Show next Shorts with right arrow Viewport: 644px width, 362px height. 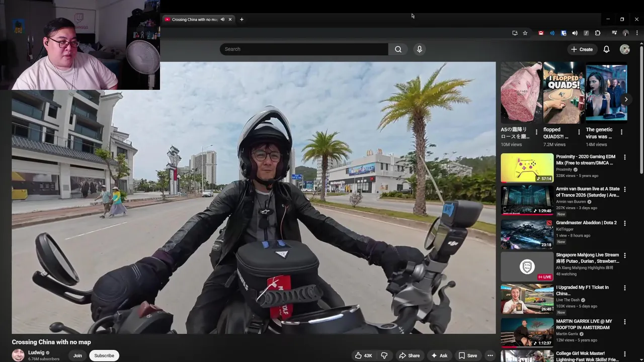[626, 100]
